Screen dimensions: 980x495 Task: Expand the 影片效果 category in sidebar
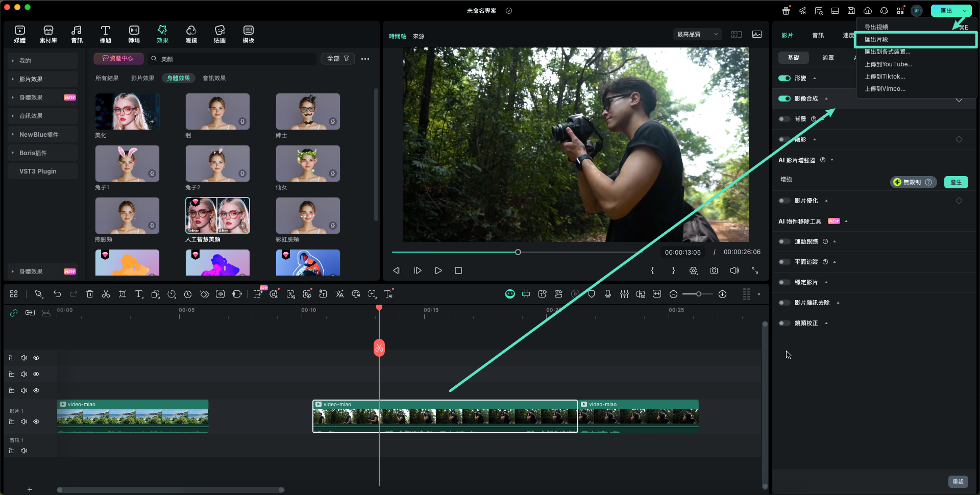pos(31,79)
